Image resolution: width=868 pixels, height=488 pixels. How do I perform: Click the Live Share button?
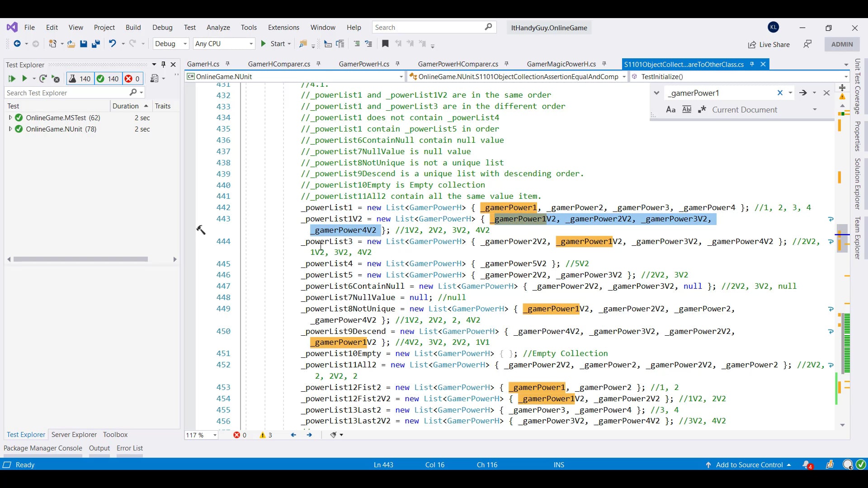pyautogui.click(x=769, y=45)
